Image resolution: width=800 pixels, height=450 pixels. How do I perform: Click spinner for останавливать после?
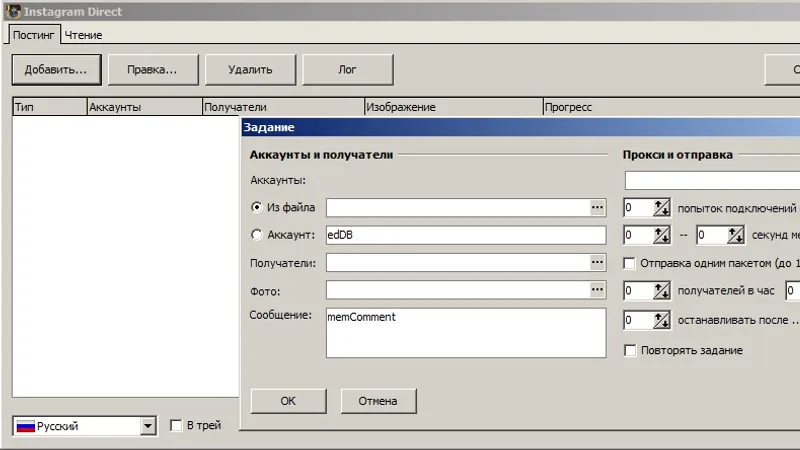pyautogui.click(x=662, y=320)
